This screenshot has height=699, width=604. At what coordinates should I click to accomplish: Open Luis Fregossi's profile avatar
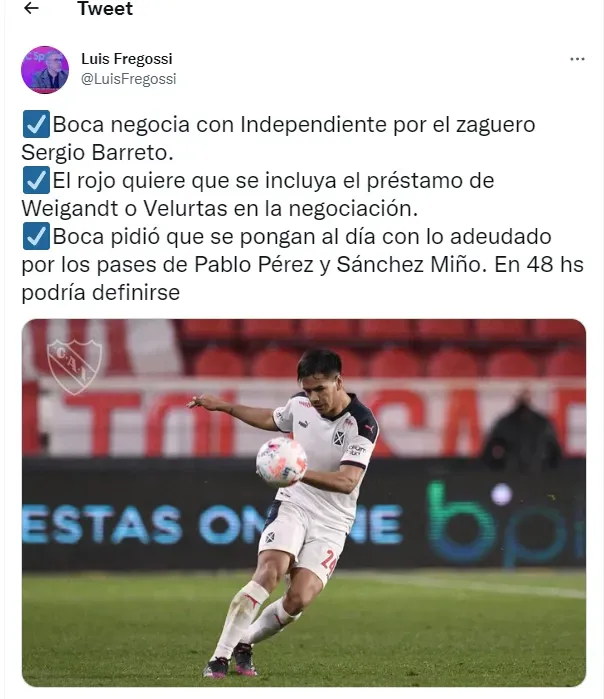point(45,70)
